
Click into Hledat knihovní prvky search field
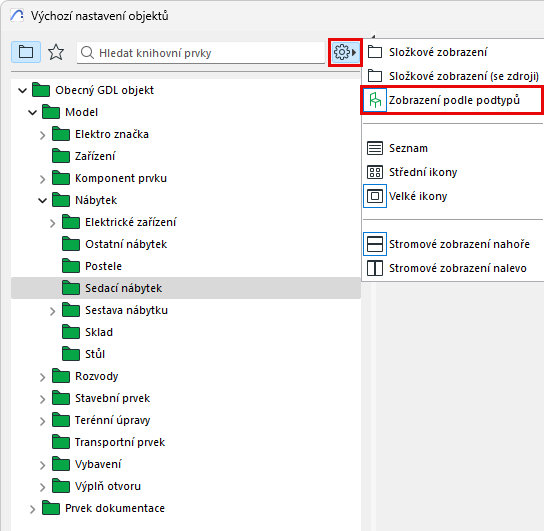coord(201,53)
